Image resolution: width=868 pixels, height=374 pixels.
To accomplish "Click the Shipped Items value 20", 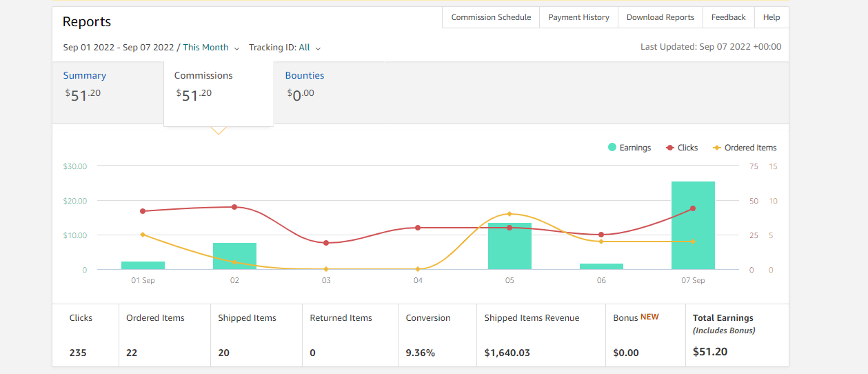I will pyautogui.click(x=224, y=353).
